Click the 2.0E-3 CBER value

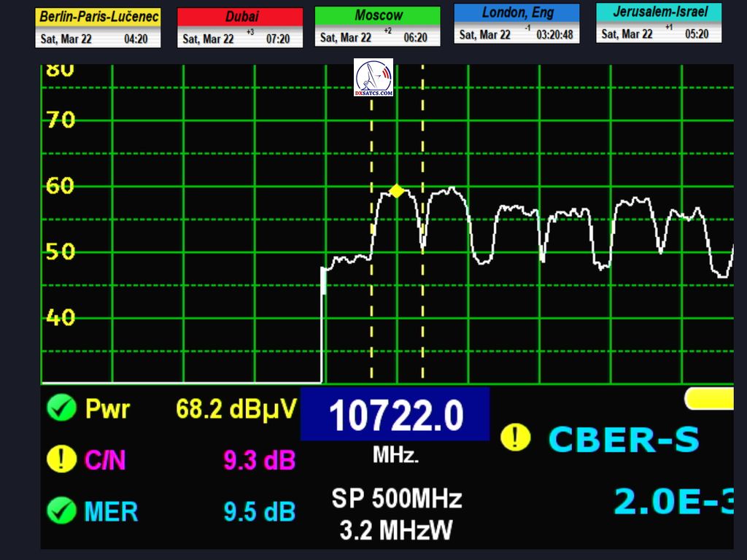pos(673,501)
